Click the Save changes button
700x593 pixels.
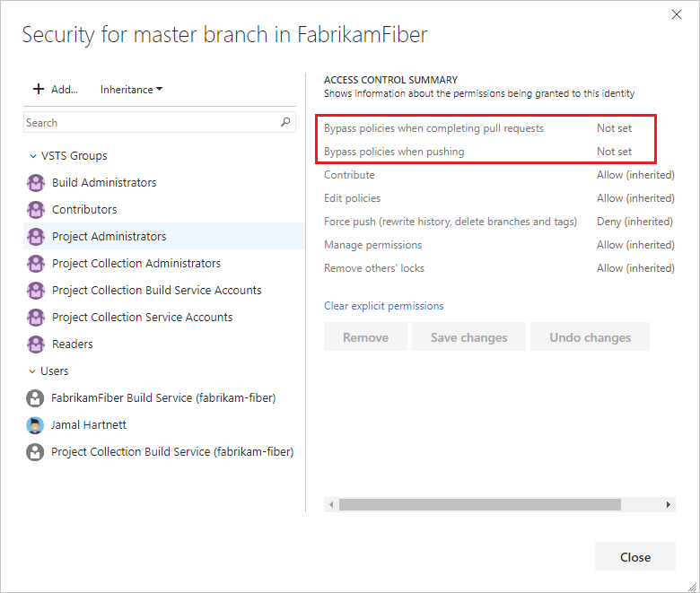point(468,337)
